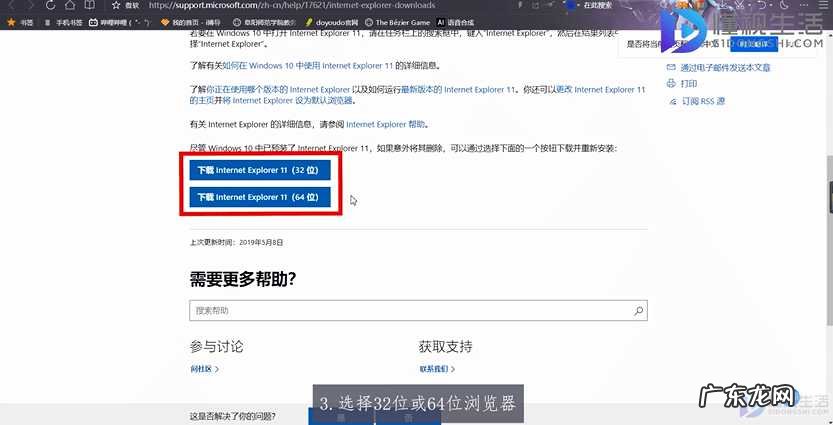
Task: Open 如何在 Windows 10 中使用 Internet Explorer 11 link
Action: [x=308, y=66]
